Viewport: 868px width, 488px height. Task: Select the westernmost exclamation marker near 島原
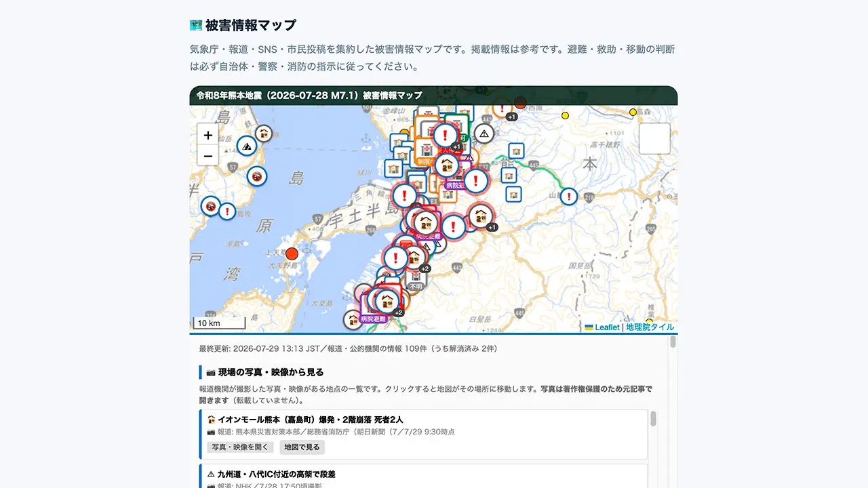227,211
